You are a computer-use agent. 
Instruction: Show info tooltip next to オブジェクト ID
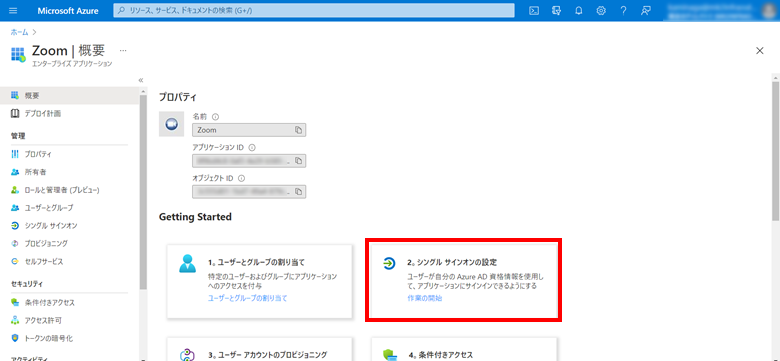(x=241, y=178)
